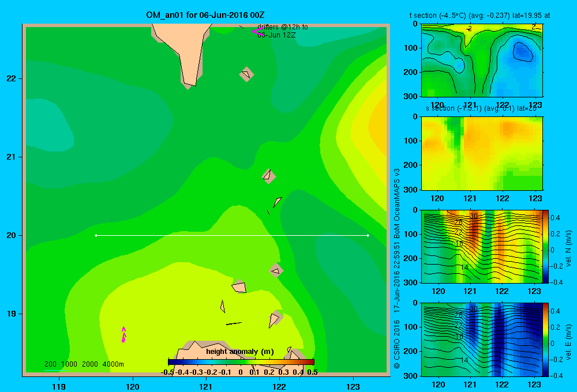Click the island just below the white line near 122°E
The image size is (577, 392).
click(x=276, y=270)
